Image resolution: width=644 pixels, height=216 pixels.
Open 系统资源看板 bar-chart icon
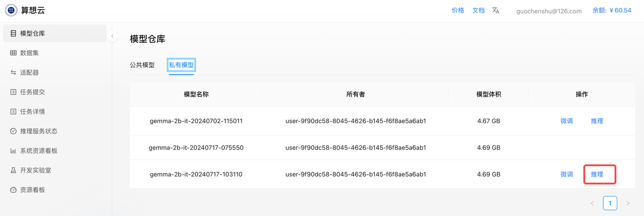click(14, 151)
